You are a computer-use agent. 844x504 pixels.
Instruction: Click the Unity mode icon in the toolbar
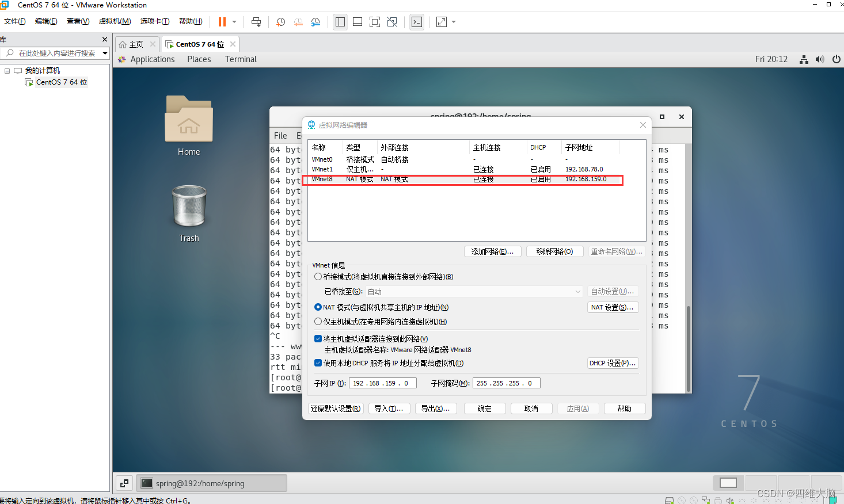coord(392,22)
